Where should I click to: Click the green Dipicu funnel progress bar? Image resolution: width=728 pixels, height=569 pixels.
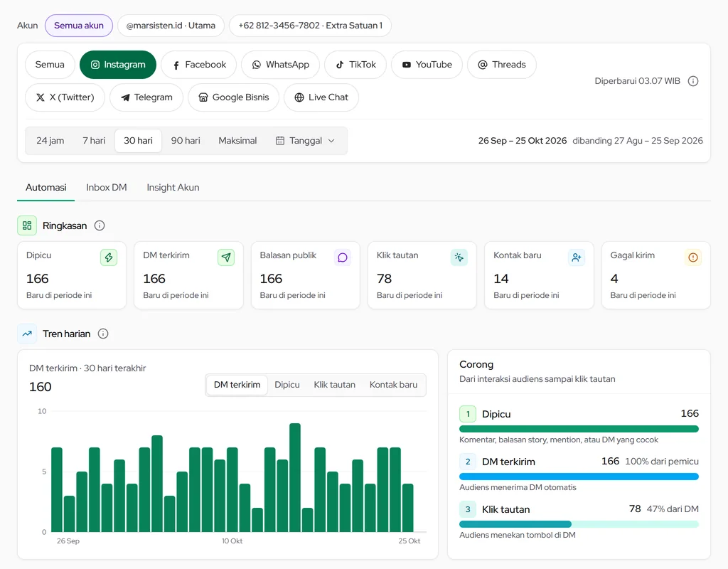click(x=579, y=429)
